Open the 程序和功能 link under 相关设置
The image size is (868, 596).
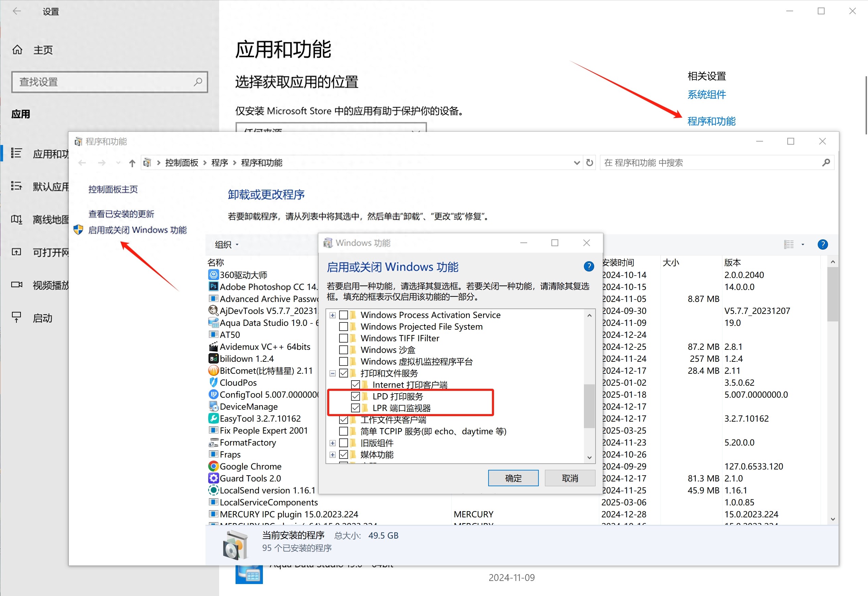pyautogui.click(x=711, y=121)
